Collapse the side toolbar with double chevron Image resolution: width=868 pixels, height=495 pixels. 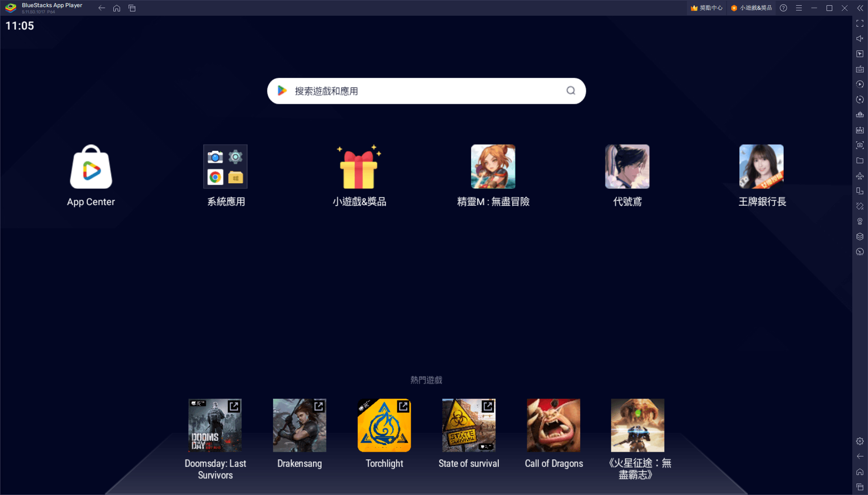click(x=860, y=8)
